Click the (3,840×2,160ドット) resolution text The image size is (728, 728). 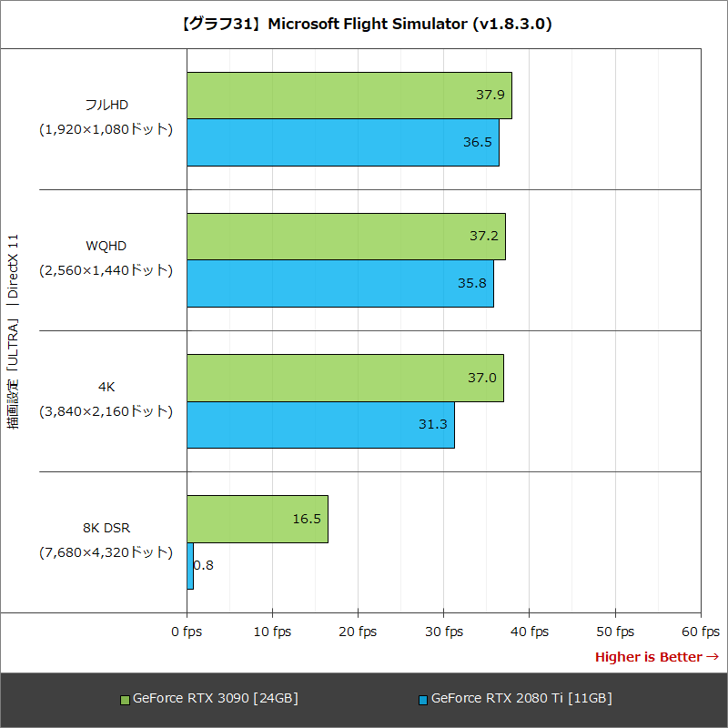click(x=106, y=411)
